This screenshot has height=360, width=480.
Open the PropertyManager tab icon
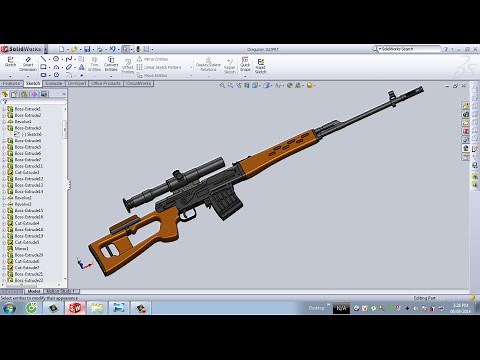tap(14, 94)
